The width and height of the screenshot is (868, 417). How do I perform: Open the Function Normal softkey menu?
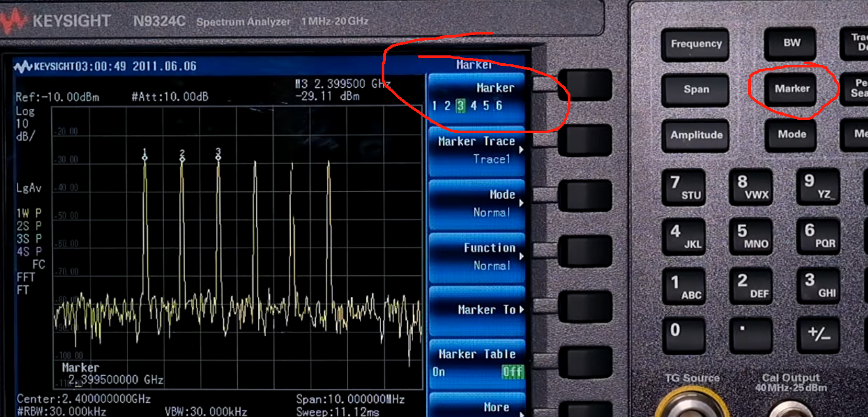[x=476, y=257]
